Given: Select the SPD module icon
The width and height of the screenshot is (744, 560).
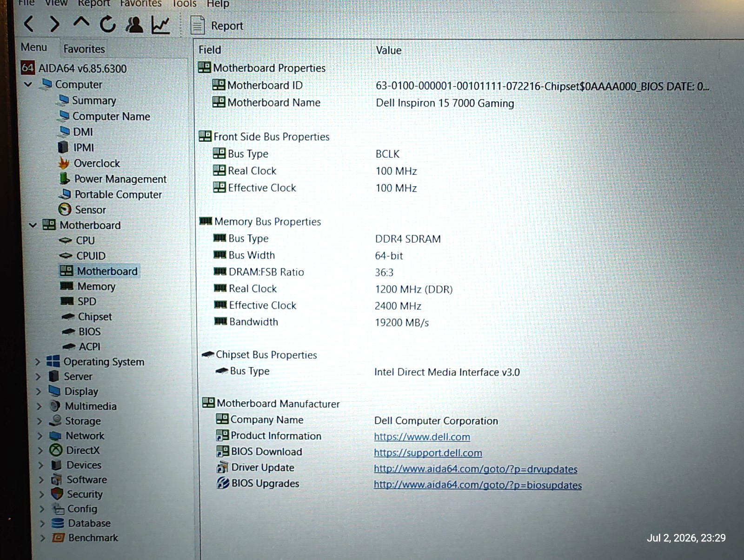Looking at the screenshot, I should coord(67,301).
